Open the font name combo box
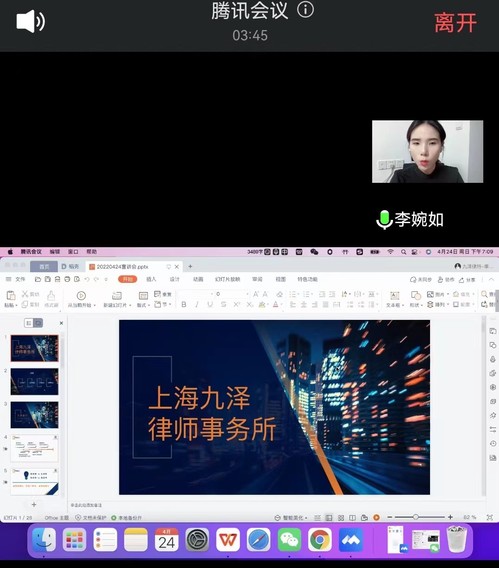Screen dimensions: 499x568 196,294
